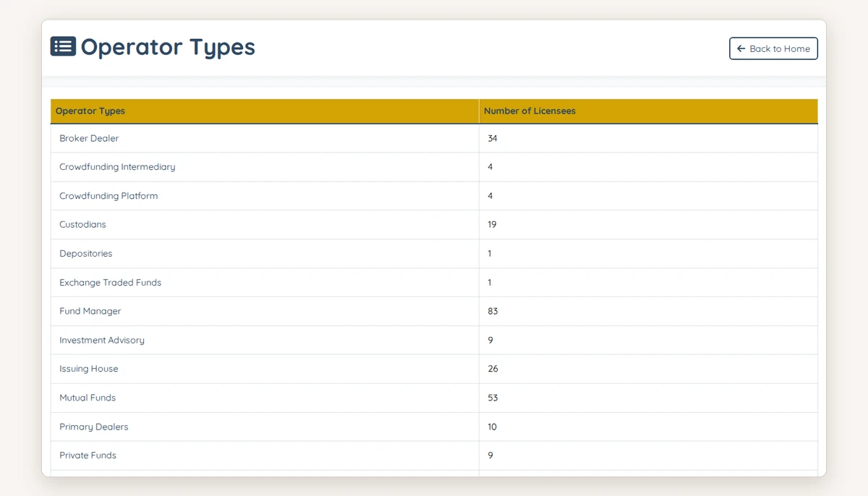Click the licensee count for Private Funds
Screen dimensions: 868x496
pyautogui.click(x=490, y=456)
